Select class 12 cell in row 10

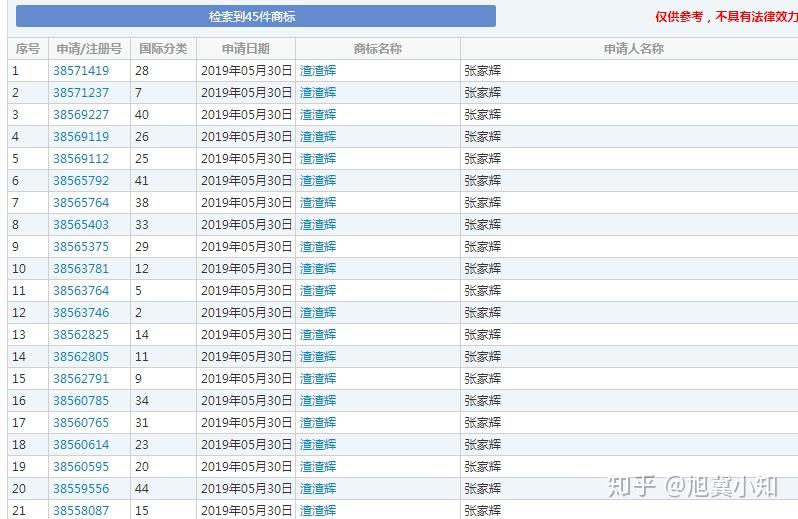coord(163,269)
